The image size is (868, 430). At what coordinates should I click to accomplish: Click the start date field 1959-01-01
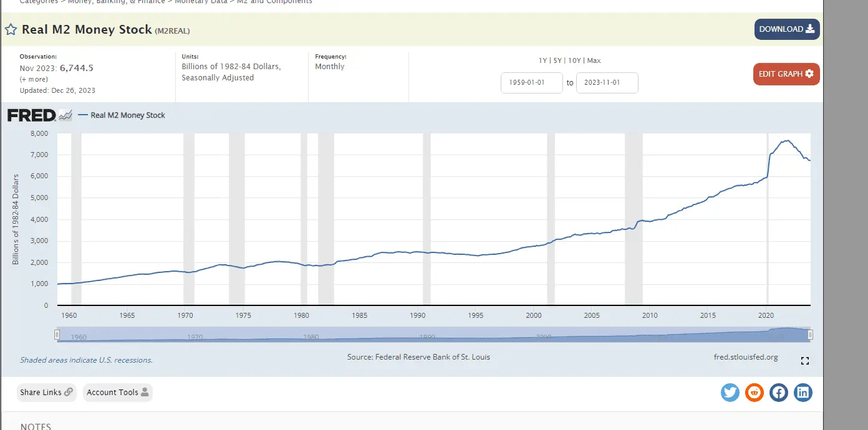tap(531, 83)
